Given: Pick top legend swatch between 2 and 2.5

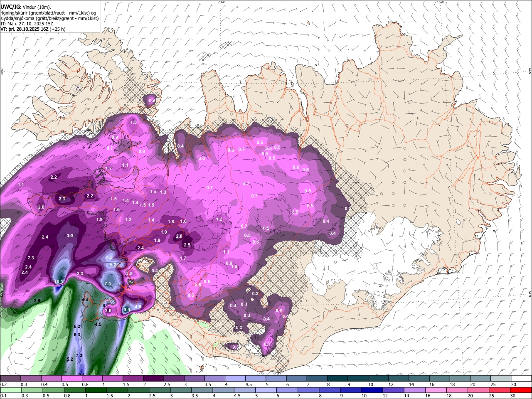Looking at the screenshot, I should 153,378.
